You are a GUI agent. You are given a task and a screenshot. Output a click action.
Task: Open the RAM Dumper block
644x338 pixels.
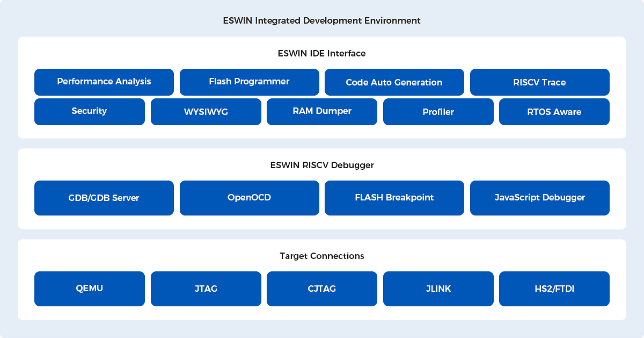tap(322, 112)
